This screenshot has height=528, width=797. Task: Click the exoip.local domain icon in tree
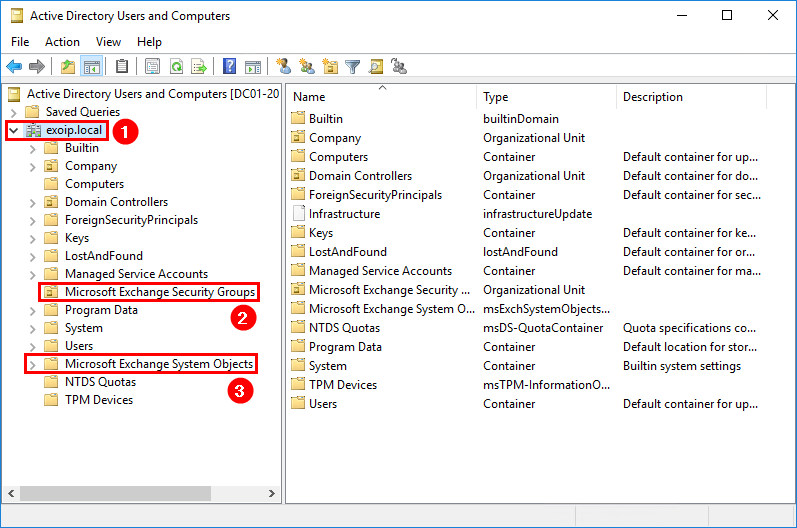(34, 131)
